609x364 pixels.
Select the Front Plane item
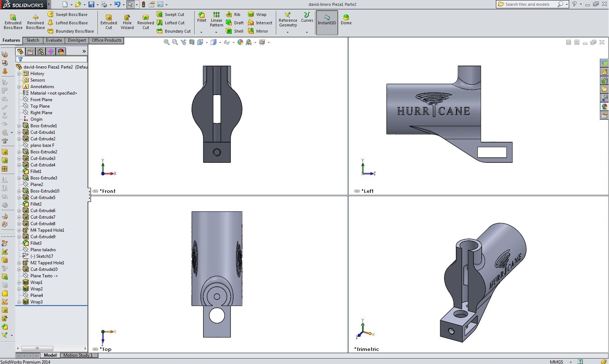click(41, 100)
